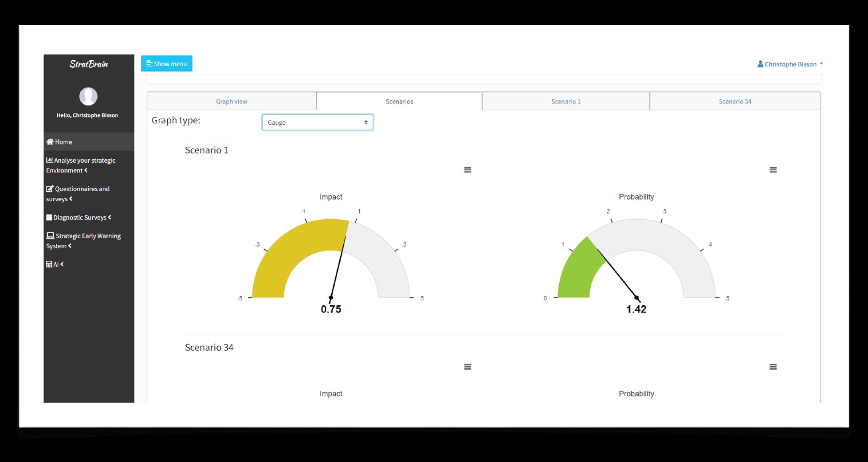Expand Analyse your strategic Environment menu

(x=81, y=165)
